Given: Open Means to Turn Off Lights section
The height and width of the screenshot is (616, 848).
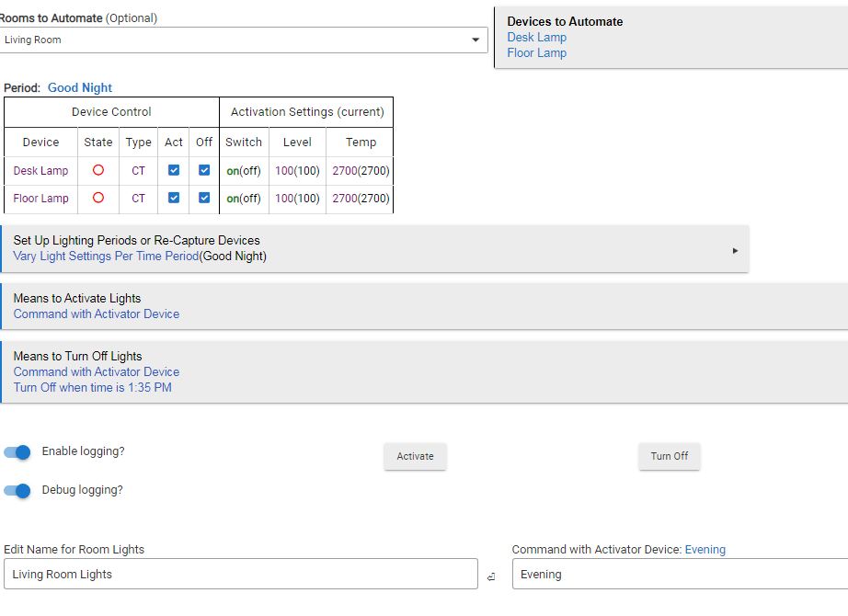Looking at the screenshot, I should (x=423, y=371).
